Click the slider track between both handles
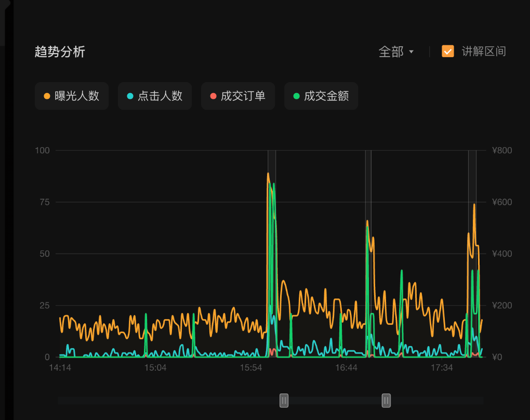The image size is (530, 420). [335, 400]
